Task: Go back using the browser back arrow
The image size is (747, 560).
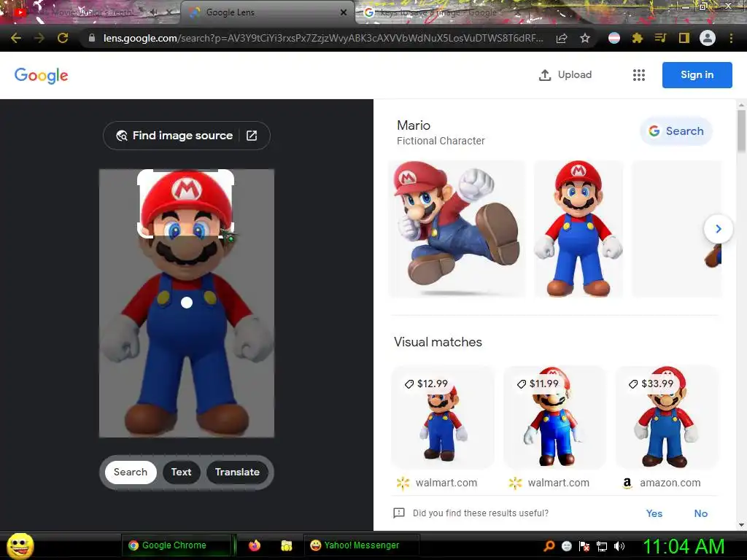Action: pyautogui.click(x=16, y=38)
